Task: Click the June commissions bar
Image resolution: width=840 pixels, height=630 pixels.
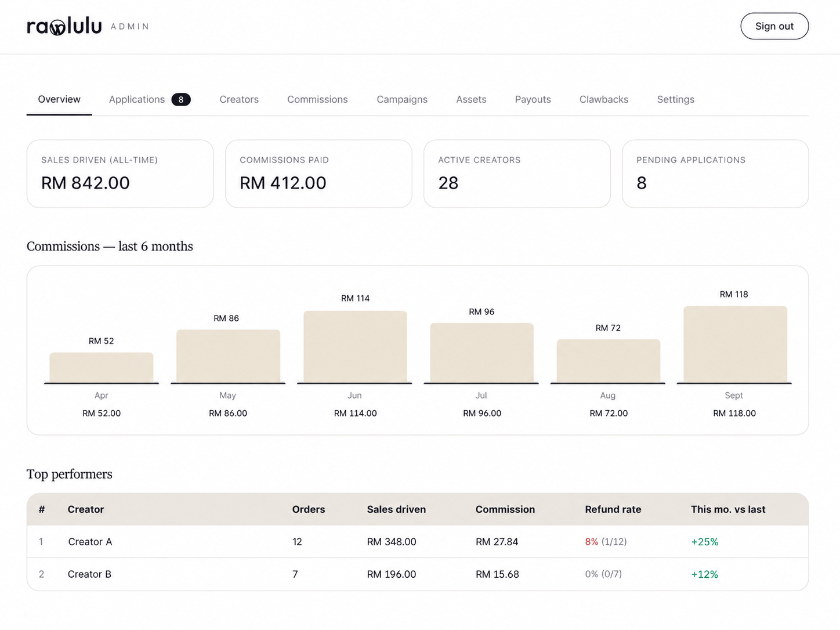Action: [355, 347]
